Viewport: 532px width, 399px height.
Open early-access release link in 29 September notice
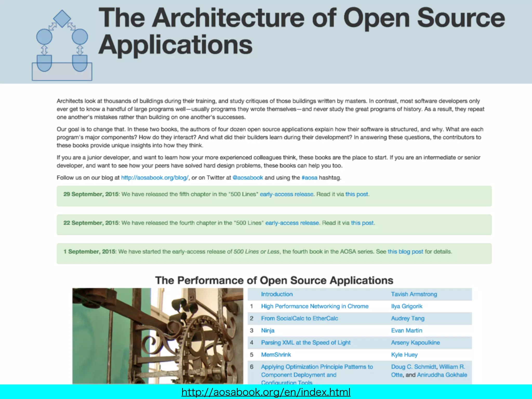(x=287, y=194)
